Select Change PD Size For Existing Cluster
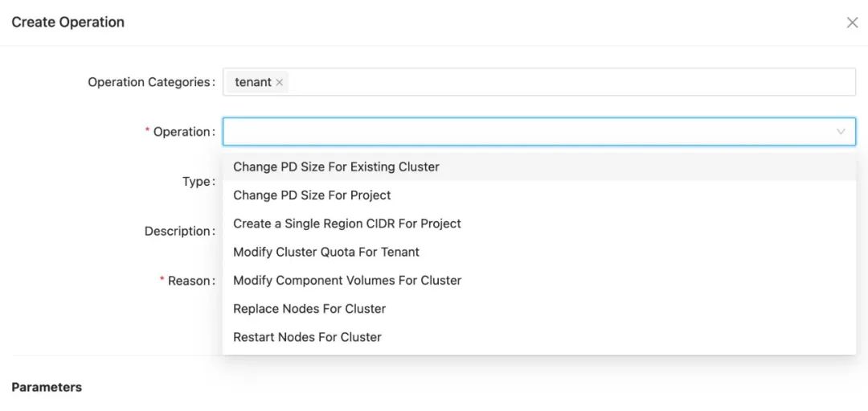This screenshot has height=411, width=868. (336, 167)
